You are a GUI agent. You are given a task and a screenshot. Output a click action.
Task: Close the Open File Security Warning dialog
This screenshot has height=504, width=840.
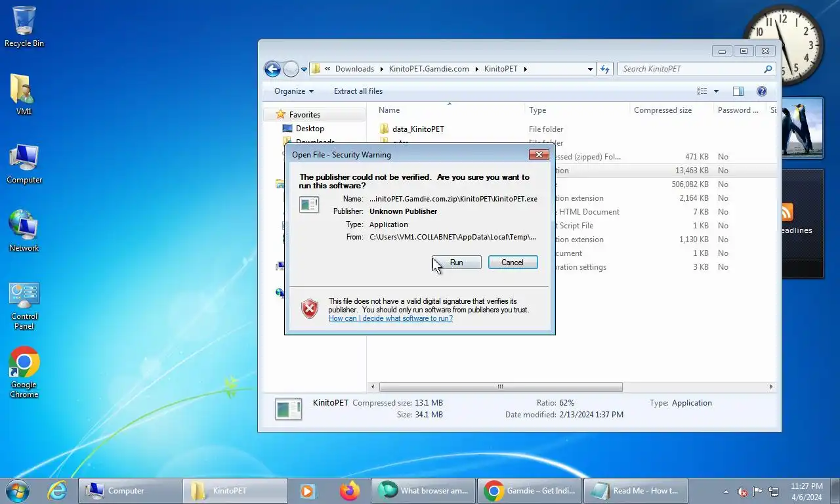pyautogui.click(x=539, y=155)
